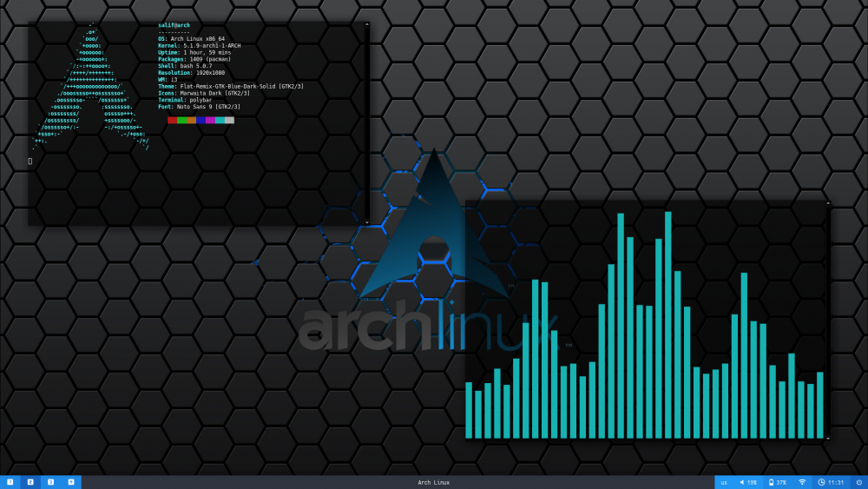This screenshot has width=868, height=489.
Task: Switch to workspace 2 in polybar
Action: 30,482
